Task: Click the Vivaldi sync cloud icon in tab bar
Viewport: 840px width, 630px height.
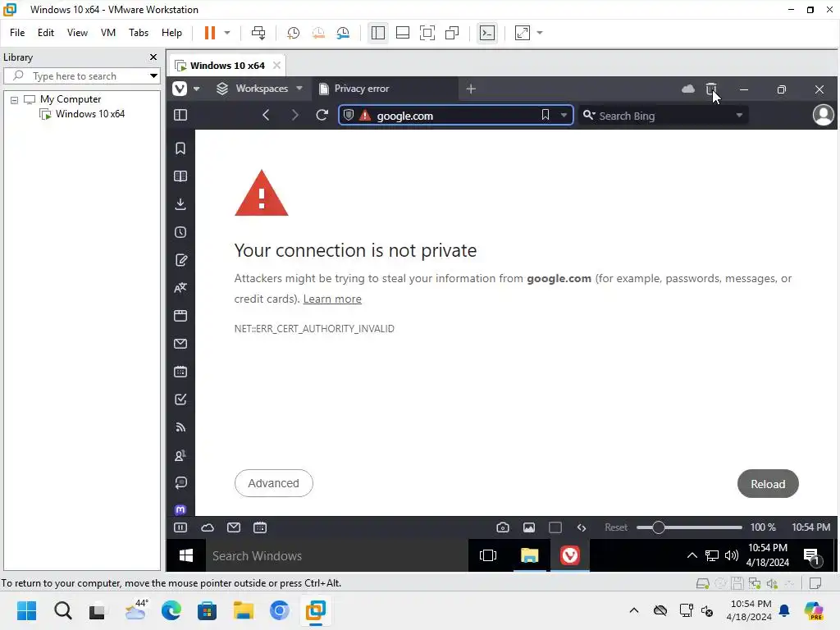Action: click(688, 89)
